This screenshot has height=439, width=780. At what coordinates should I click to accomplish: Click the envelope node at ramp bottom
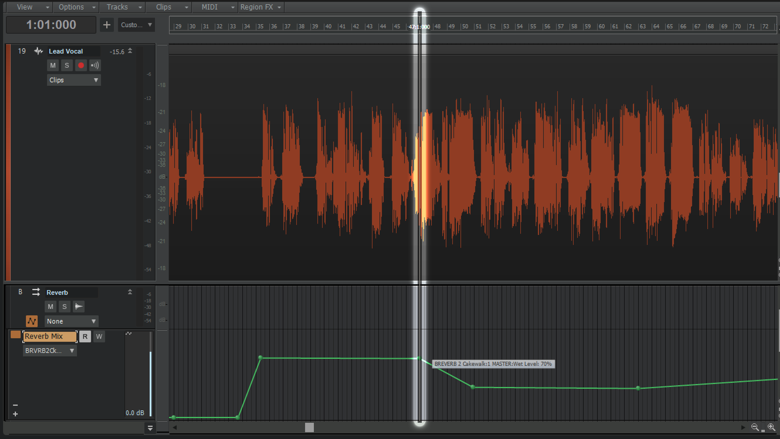238,417
